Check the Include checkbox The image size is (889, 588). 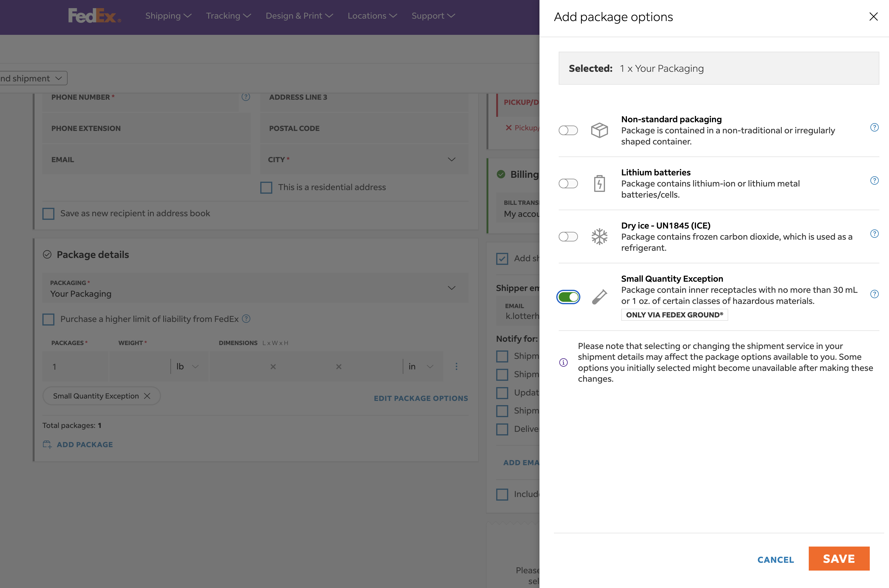pyautogui.click(x=502, y=494)
